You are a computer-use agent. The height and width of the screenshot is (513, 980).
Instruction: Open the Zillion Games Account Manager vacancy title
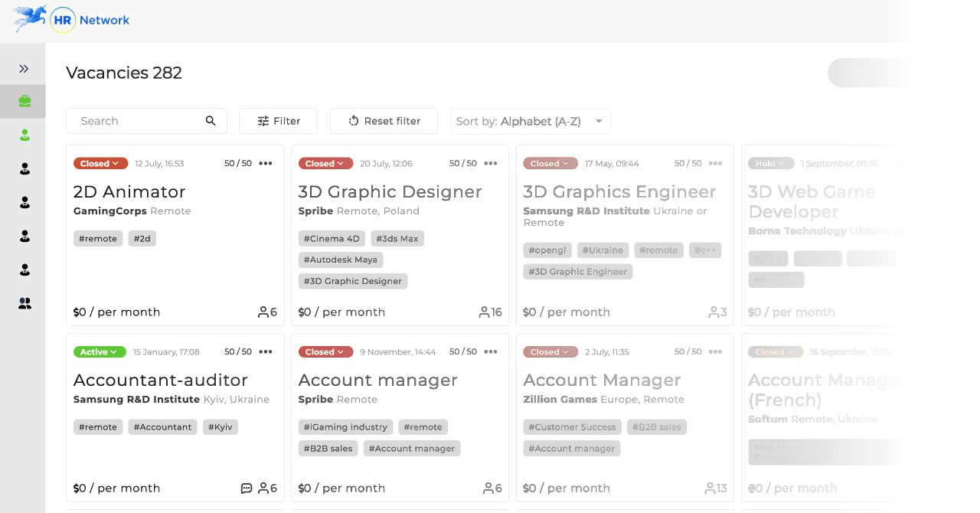[x=603, y=380]
